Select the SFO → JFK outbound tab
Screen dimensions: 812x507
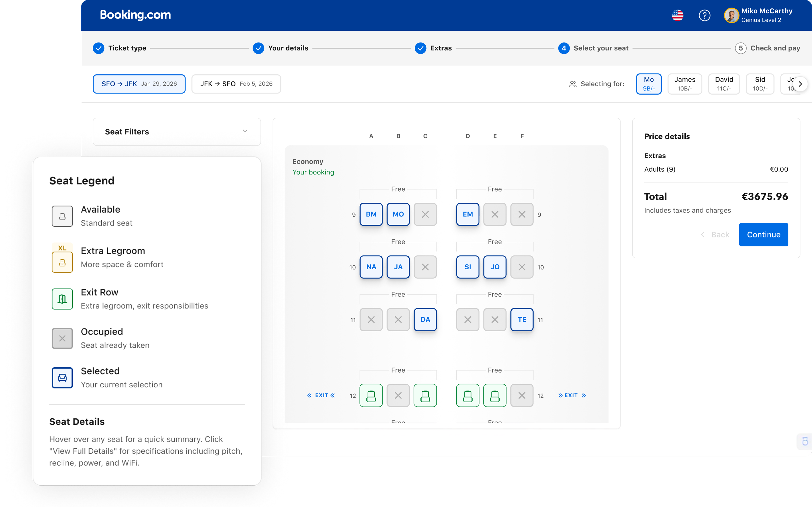click(x=139, y=84)
